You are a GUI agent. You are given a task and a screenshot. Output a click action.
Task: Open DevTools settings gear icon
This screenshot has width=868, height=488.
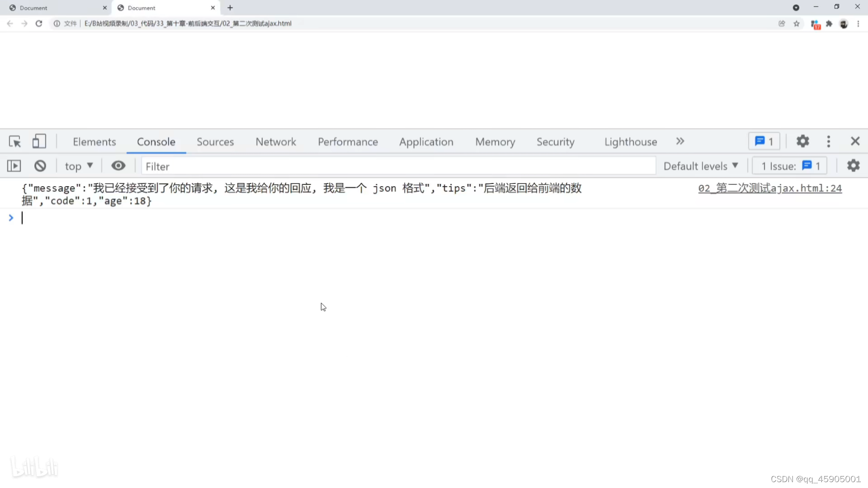[x=802, y=141]
